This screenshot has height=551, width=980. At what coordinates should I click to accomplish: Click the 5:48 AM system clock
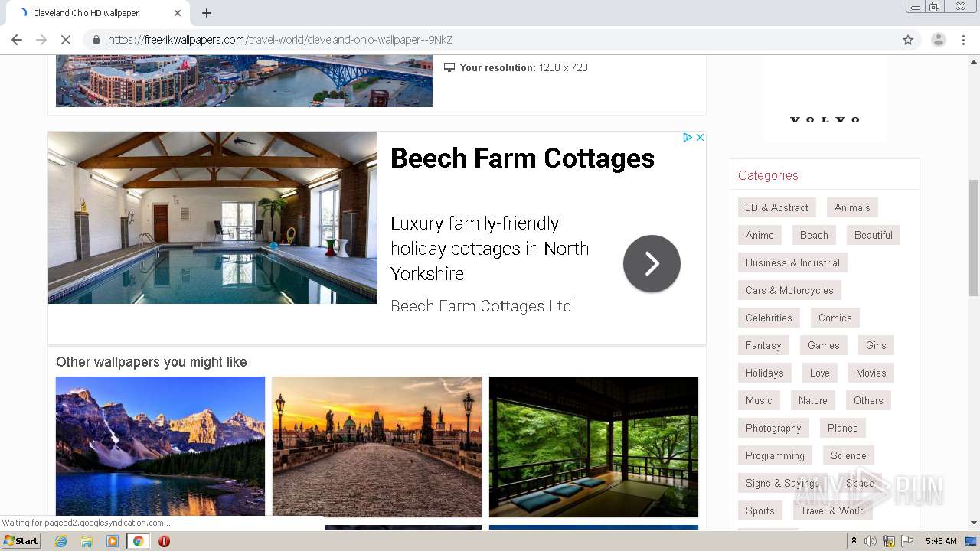click(x=941, y=541)
